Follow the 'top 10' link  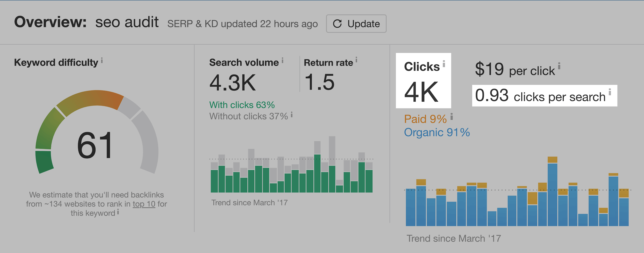[144, 204]
